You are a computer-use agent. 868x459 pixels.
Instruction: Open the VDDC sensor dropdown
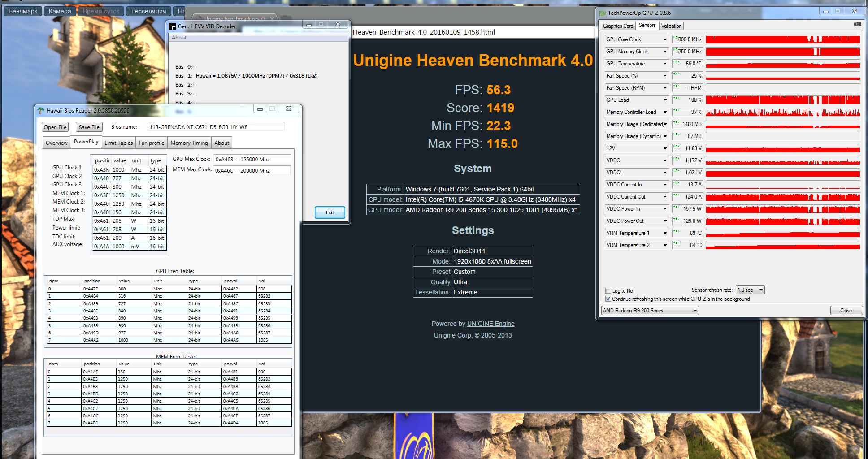click(665, 160)
